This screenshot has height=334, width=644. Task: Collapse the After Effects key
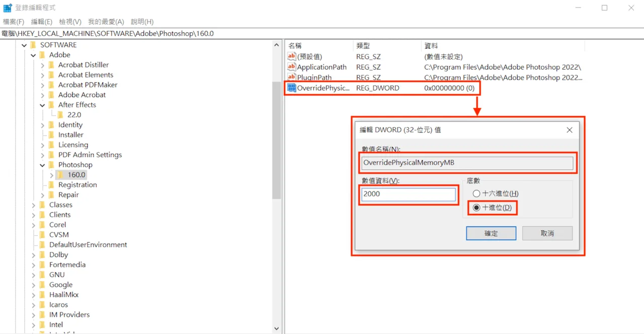click(x=42, y=105)
